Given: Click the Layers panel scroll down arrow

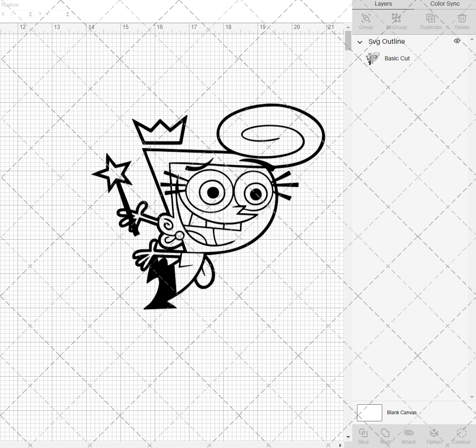Looking at the screenshot, I should pos(471,397).
